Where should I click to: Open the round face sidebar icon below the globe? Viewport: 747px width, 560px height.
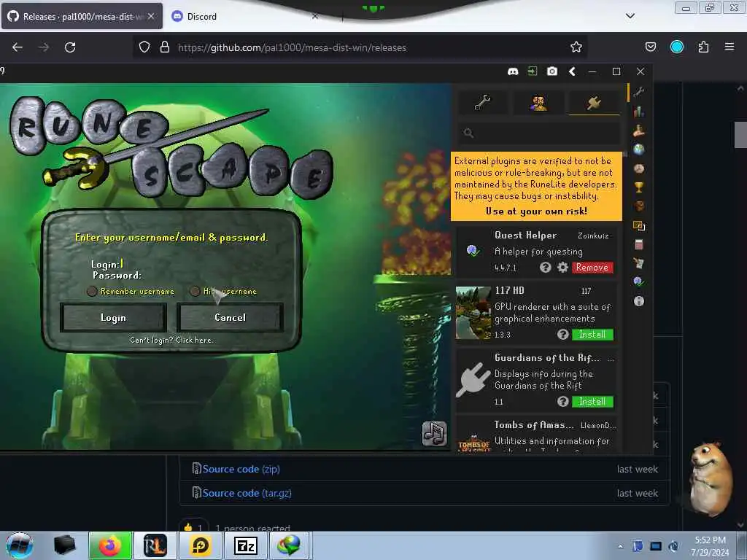coord(639,168)
